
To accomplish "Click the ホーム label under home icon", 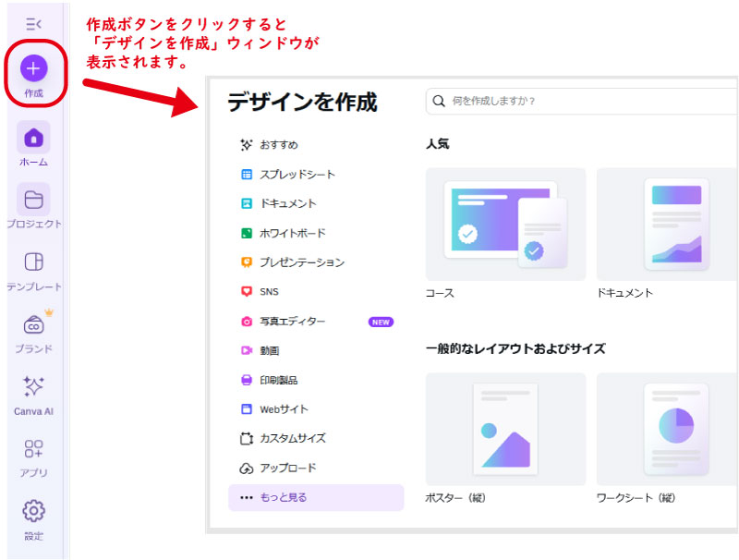I will tap(33, 162).
